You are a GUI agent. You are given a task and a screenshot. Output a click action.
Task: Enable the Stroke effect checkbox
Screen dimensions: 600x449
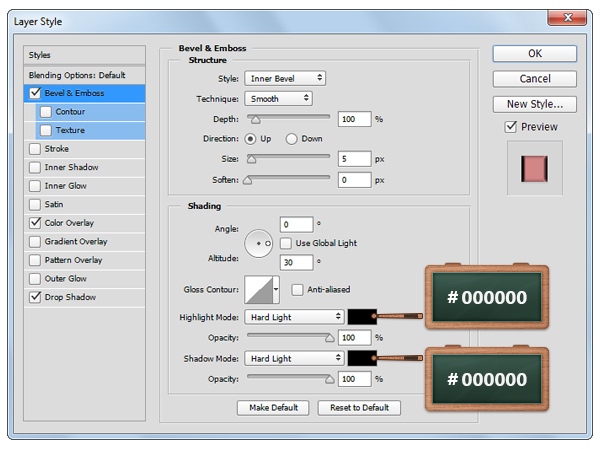pyautogui.click(x=36, y=149)
